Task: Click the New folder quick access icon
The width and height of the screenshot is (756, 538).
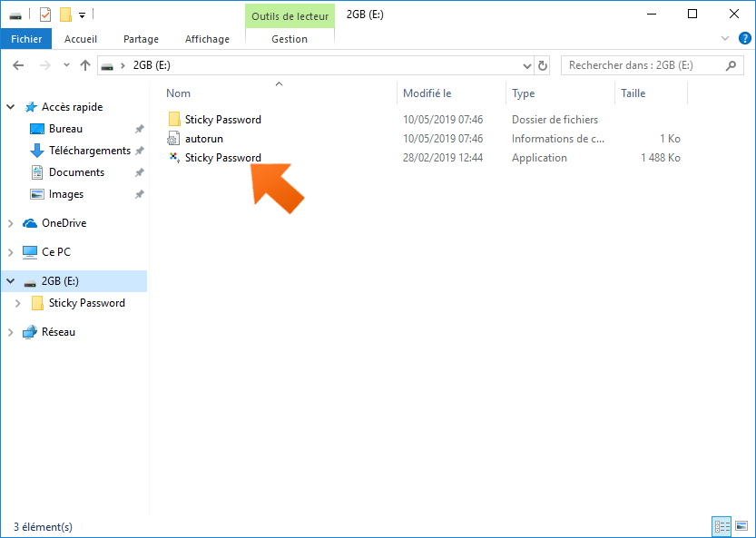Action: coord(65,15)
